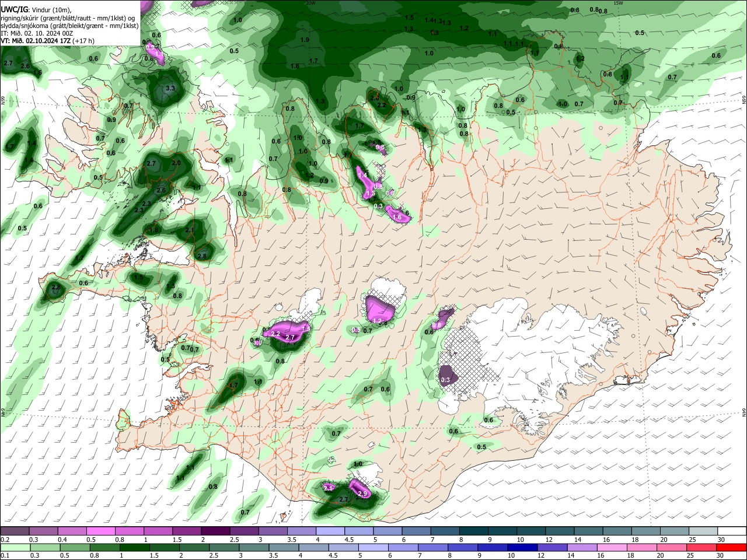Viewport: 747px width, 560px height.
Task: Click the '15W' longitude label
Action: point(619,3)
